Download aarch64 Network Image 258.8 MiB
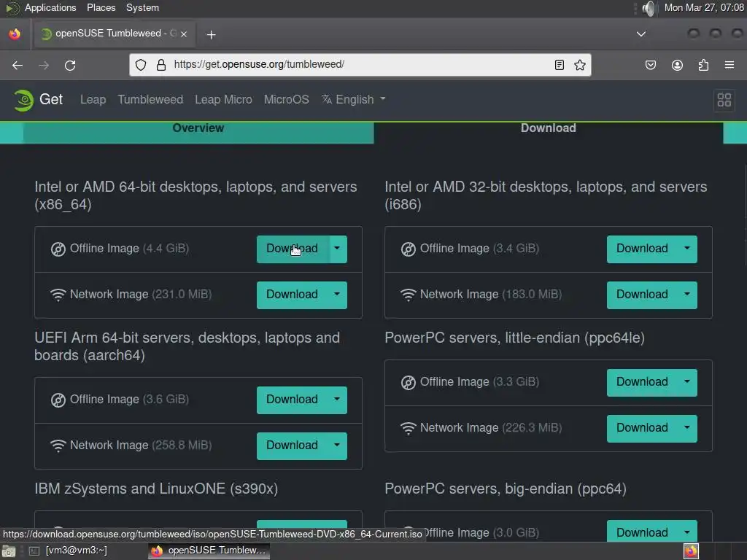 pyautogui.click(x=293, y=446)
